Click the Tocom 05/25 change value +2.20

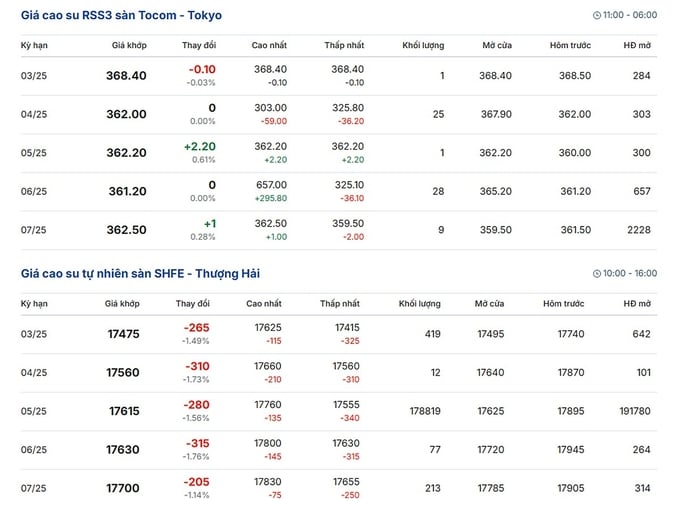200,147
